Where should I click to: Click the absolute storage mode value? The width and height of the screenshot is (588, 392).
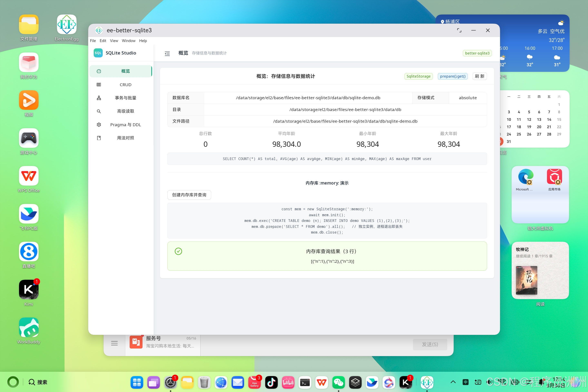pyautogui.click(x=468, y=98)
